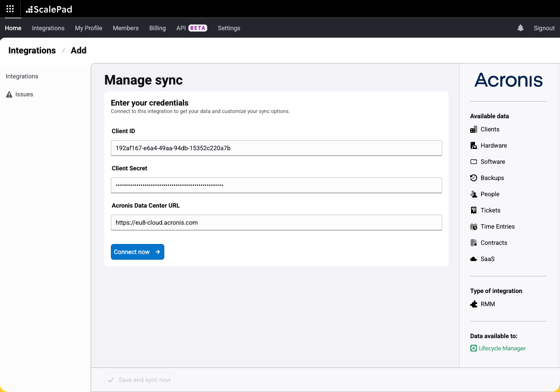Click the RMM puzzle-piece icon
This screenshot has height=392, width=560.
pos(473,304)
